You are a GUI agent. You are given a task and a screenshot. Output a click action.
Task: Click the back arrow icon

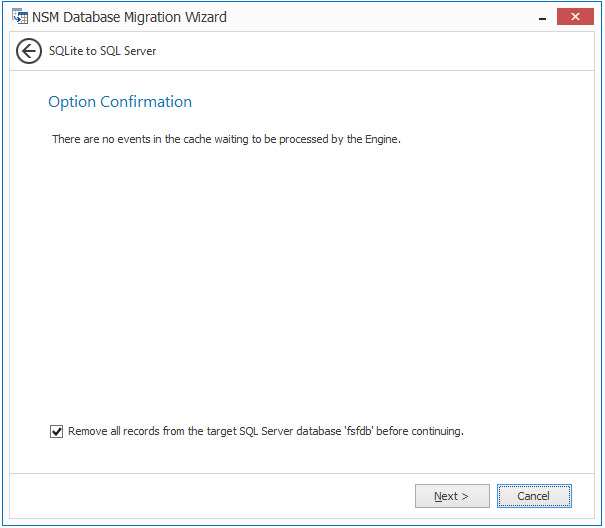[x=29, y=51]
